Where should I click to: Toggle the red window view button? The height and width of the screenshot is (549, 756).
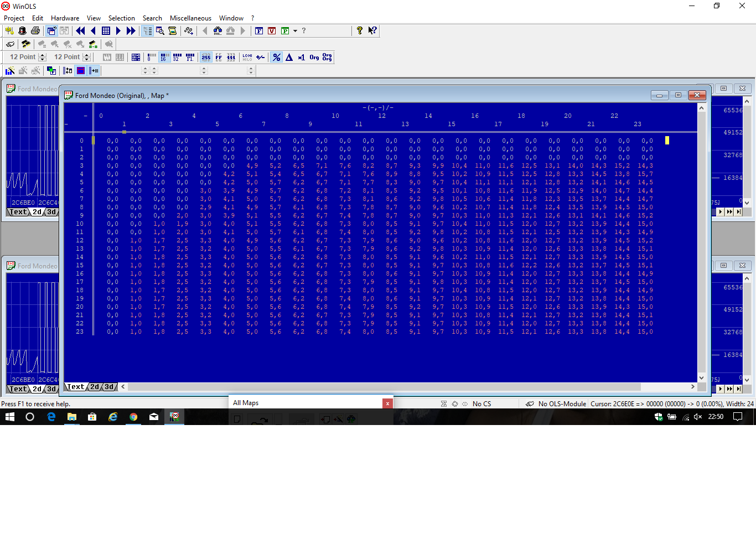(x=81, y=70)
